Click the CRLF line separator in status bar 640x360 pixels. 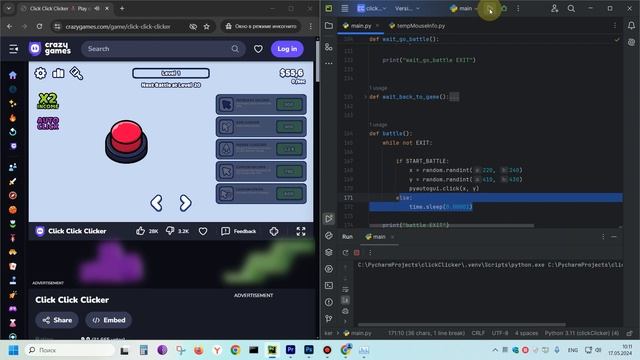pos(478,333)
